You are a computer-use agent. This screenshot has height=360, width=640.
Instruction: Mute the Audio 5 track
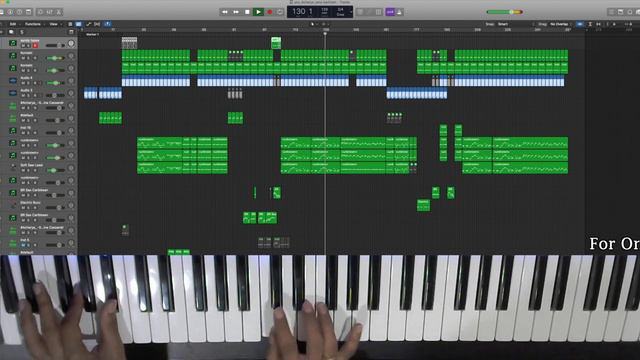23,96
